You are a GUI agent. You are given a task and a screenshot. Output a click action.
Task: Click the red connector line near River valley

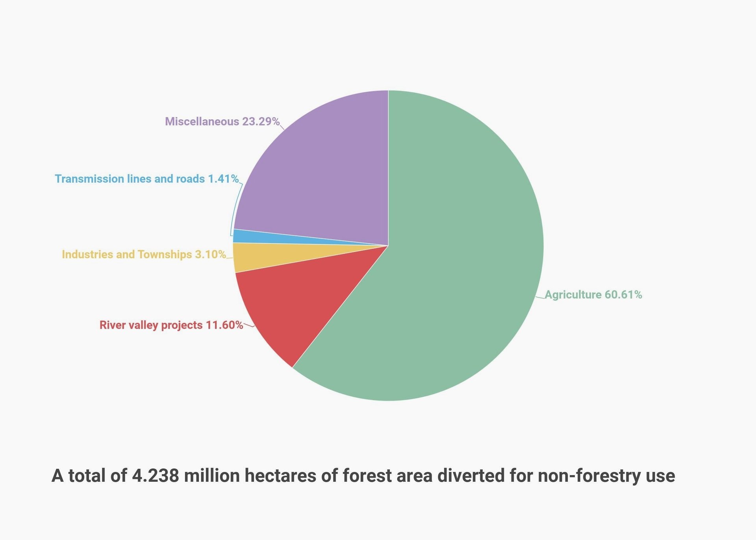[x=249, y=325]
